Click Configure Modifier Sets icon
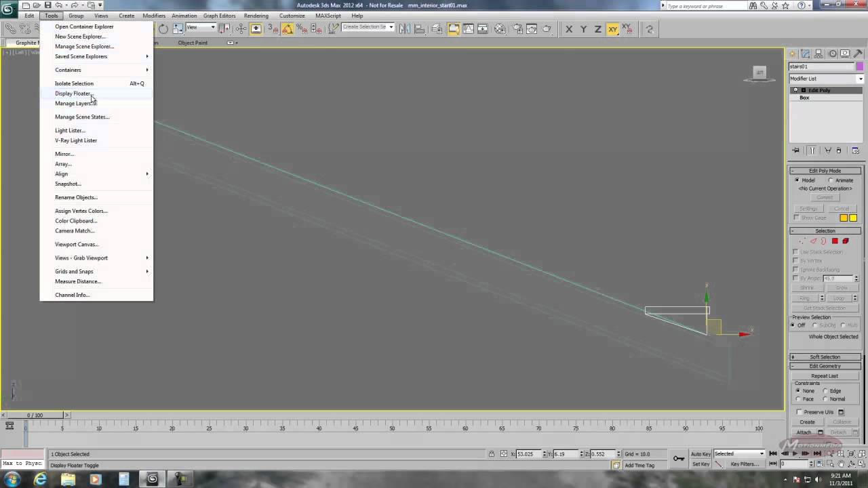Screen dimensions: 868x488 coord(855,150)
